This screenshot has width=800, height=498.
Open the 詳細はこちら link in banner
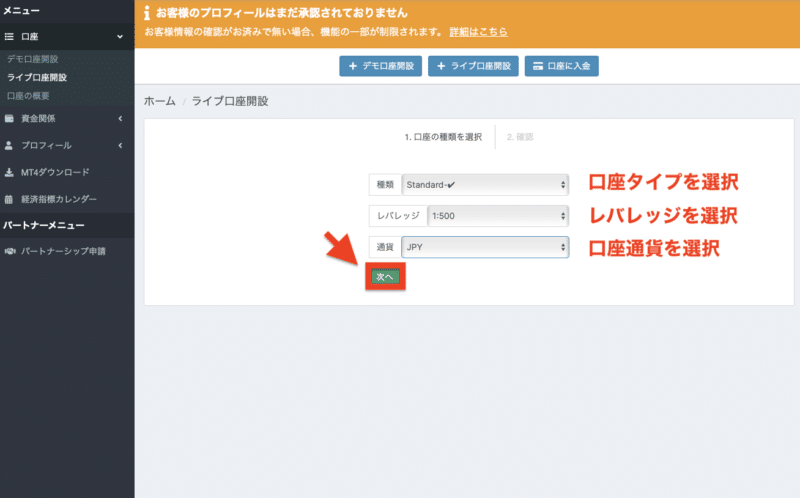click(479, 32)
